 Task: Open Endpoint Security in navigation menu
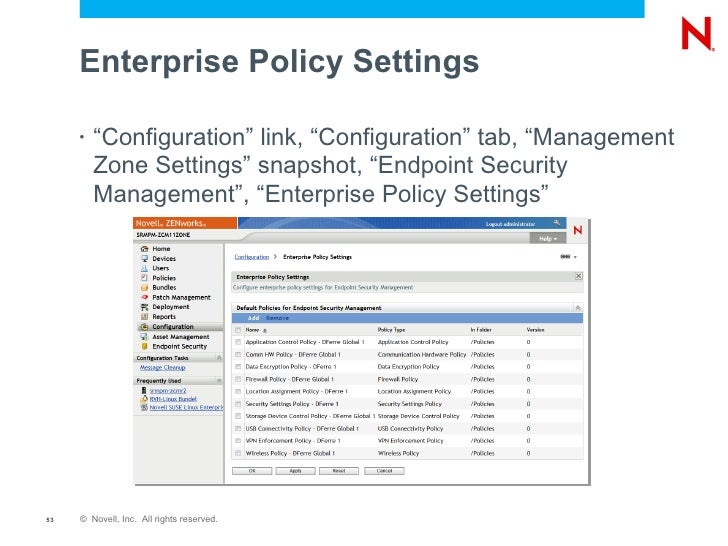(x=180, y=346)
